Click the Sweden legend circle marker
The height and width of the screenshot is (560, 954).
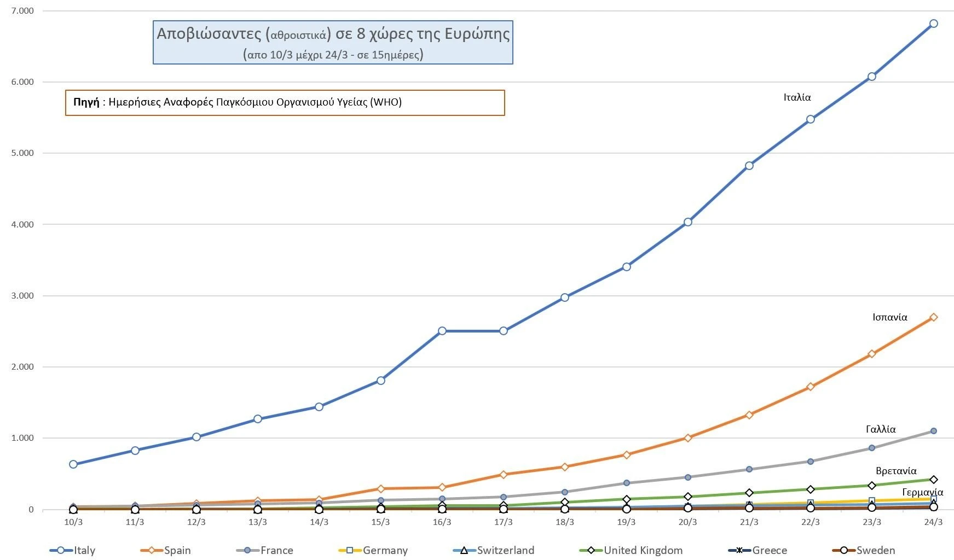tap(844, 550)
